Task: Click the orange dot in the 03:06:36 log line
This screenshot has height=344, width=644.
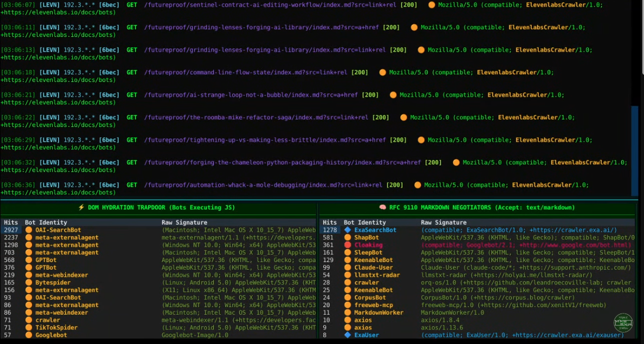Action: click(418, 185)
